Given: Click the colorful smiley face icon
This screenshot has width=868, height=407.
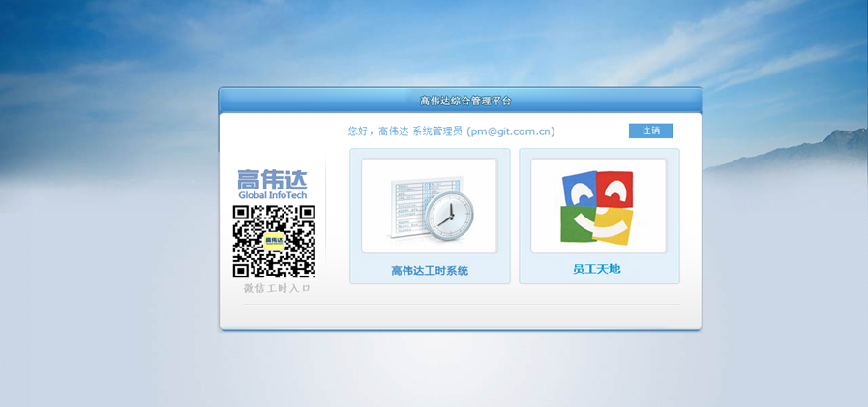Looking at the screenshot, I should pos(597,207).
